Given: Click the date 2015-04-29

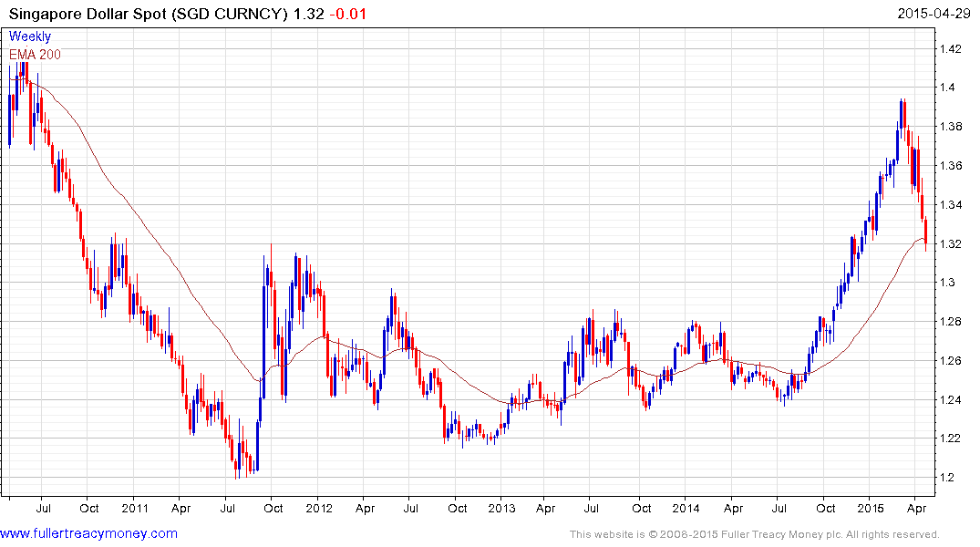Looking at the screenshot, I should 934,13.
